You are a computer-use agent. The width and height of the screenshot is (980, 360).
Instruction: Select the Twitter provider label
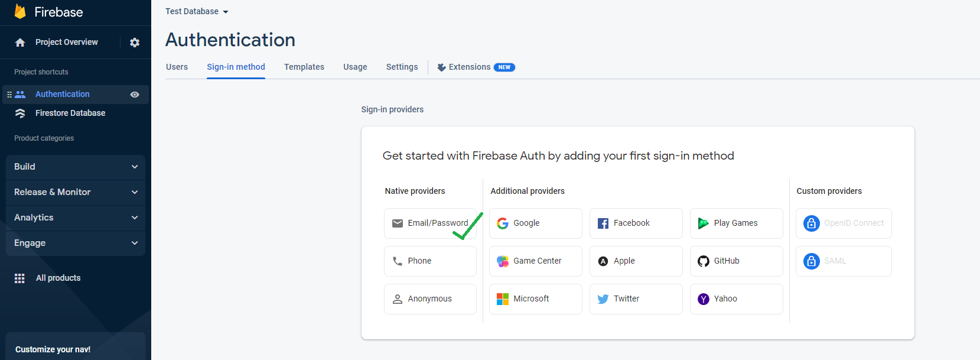point(626,299)
